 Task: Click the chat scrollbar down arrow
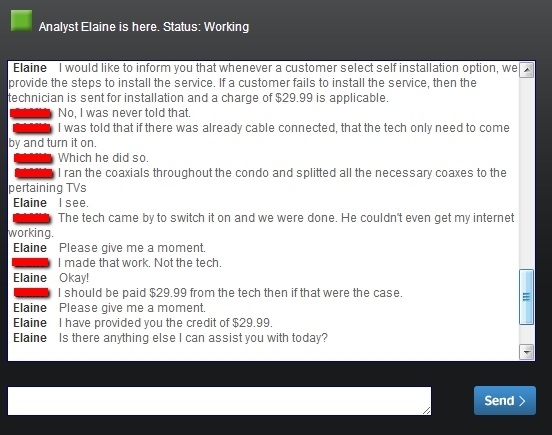pyautogui.click(x=527, y=352)
